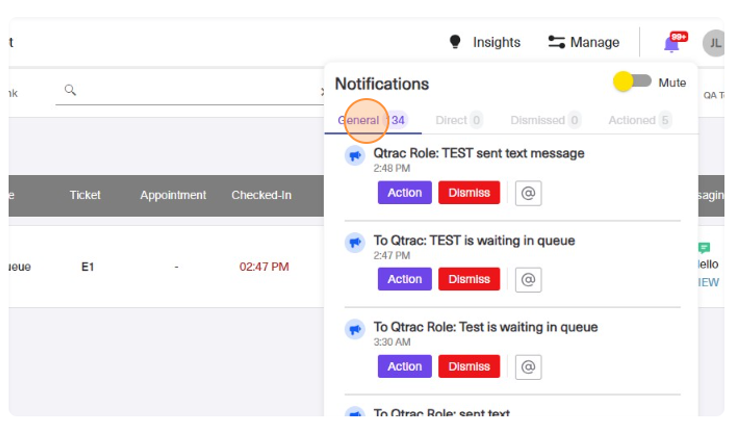This screenshot has width=732, height=426.
Task: Click the @ mention icon for 2:48 PM notification
Action: (529, 193)
